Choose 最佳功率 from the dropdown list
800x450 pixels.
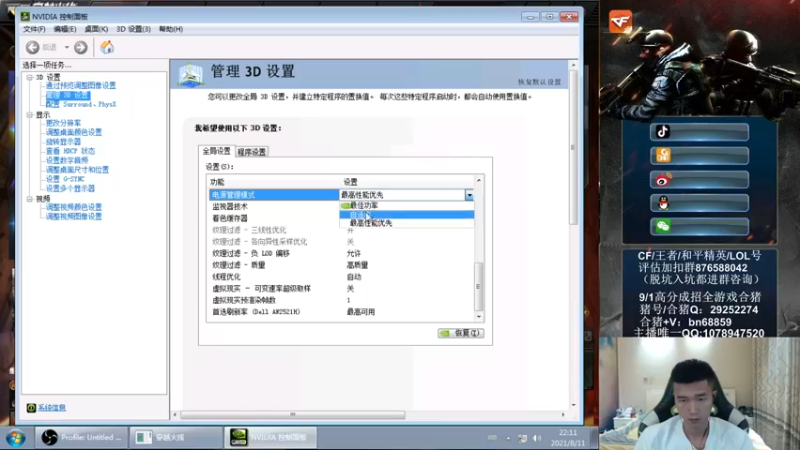coord(407,205)
